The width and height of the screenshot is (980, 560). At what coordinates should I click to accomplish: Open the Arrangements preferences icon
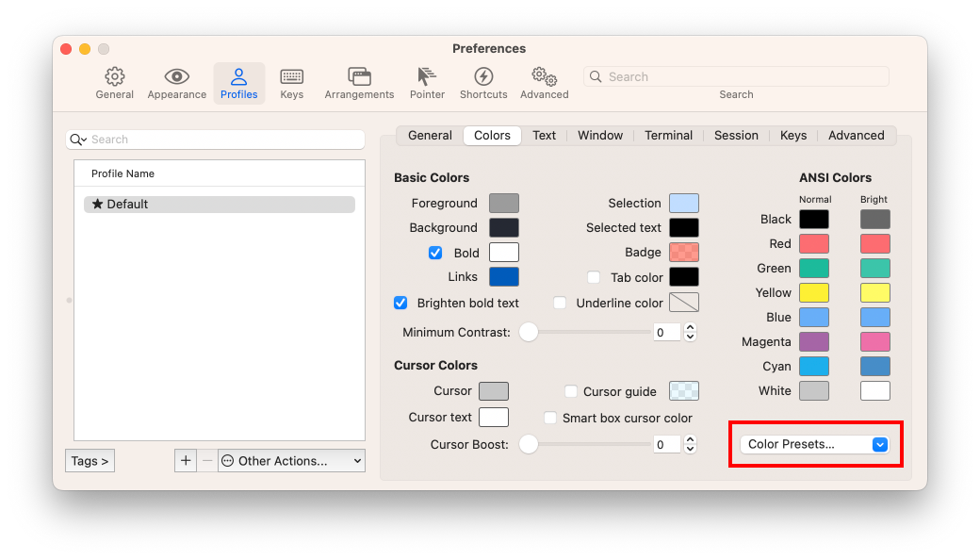tap(359, 77)
